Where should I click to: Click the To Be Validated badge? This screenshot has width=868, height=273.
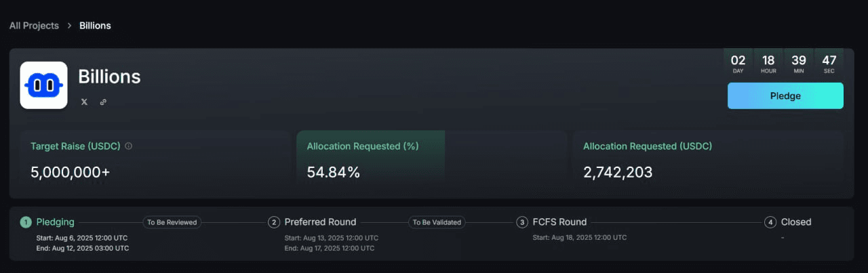(437, 222)
